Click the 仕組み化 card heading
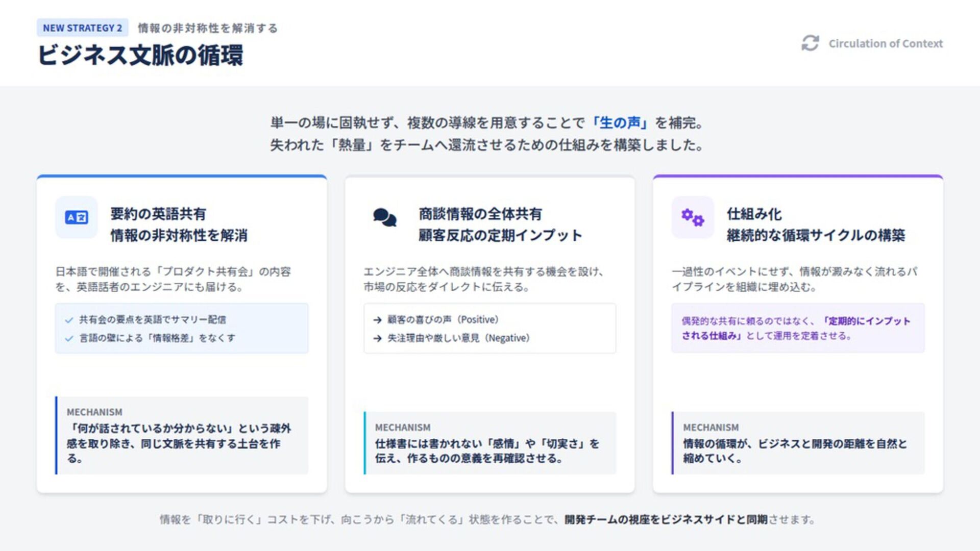The height and width of the screenshot is (551, 980). [754, 214]
